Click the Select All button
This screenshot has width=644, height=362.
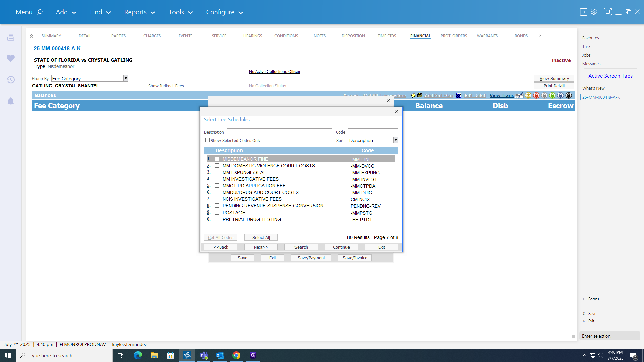[261, 237]
